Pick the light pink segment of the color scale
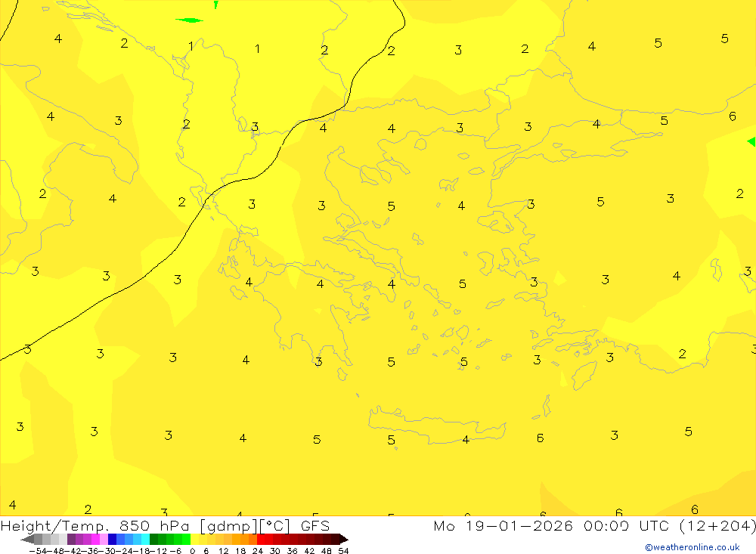Screen dimensions: 756x554 pos(104,539)
